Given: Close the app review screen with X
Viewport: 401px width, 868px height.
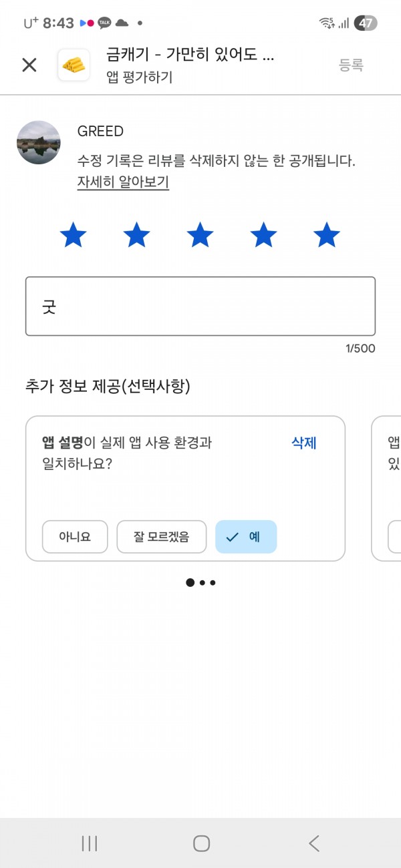Looking at the screenshot, I should (29, 65).
